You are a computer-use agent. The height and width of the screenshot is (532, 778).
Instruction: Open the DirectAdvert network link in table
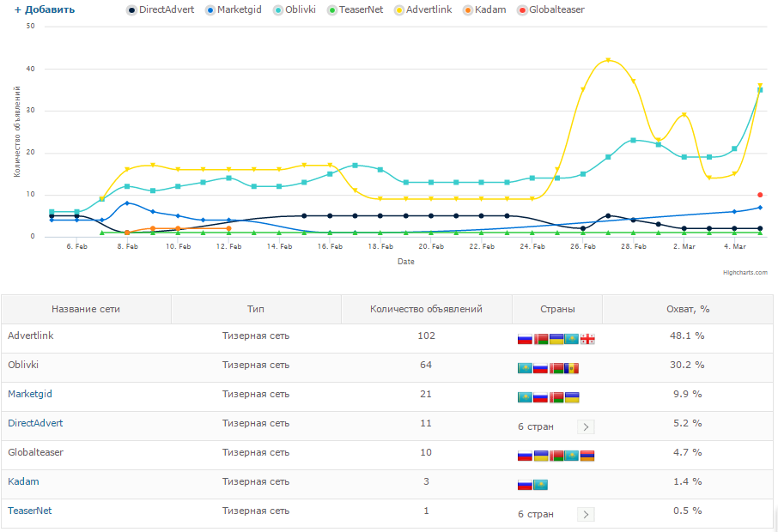tap(35, 423)
